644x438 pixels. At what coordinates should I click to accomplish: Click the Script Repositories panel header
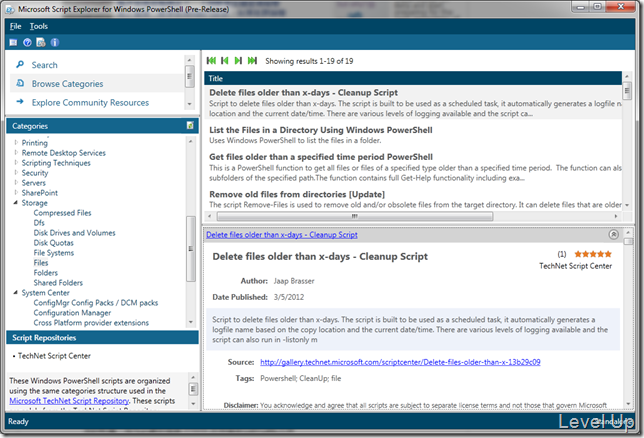(x=102, y=338)
